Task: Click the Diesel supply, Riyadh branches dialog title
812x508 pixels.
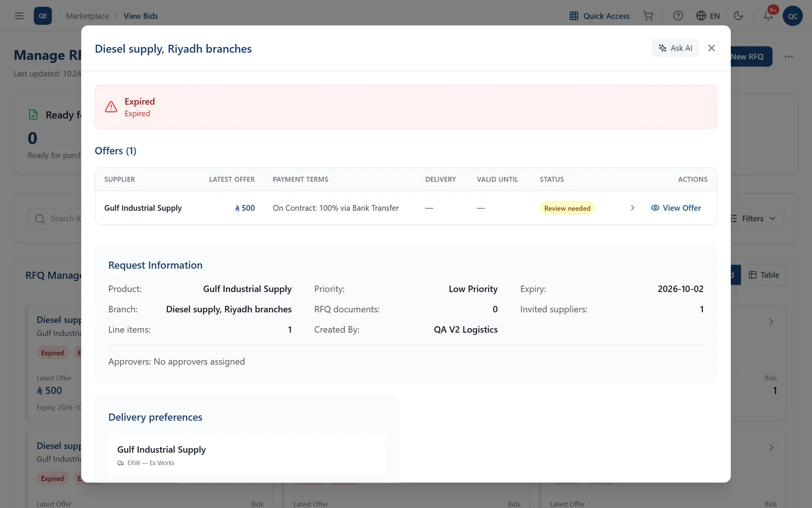Action: (x=173, y=49)
